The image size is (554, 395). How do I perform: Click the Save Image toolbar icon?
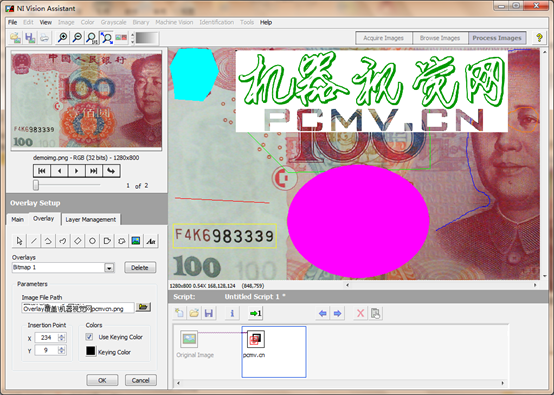click(x=30, y=37)
